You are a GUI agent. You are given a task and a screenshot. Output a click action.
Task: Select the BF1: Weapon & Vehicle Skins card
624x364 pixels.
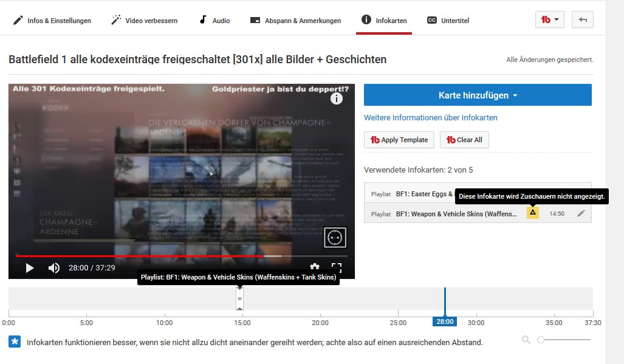478,214
